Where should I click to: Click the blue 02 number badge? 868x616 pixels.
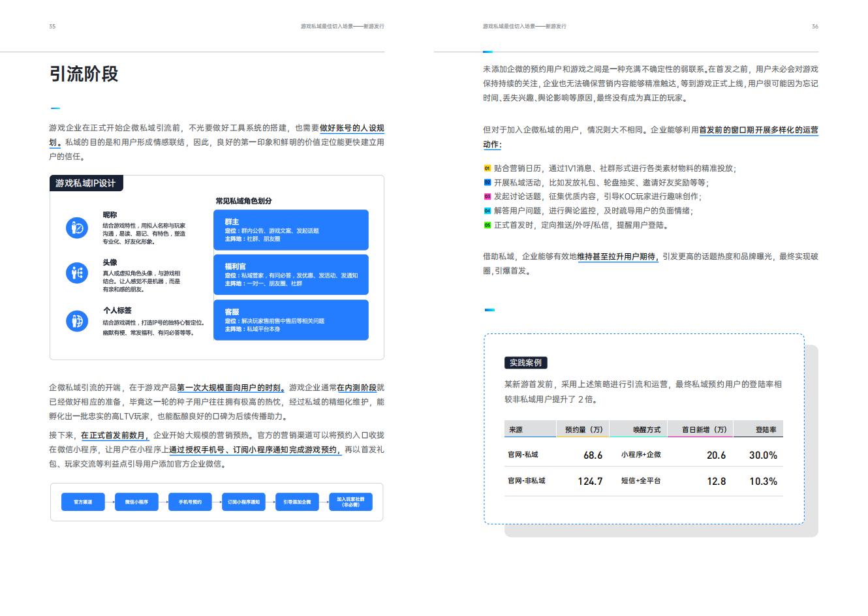tap(487, 183)
